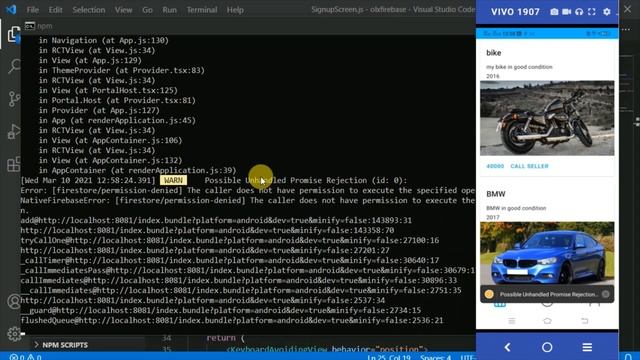The width and height of the screenshot is (640, 360).
Task: Open the Go menu
Action: [x=147, y=10]
